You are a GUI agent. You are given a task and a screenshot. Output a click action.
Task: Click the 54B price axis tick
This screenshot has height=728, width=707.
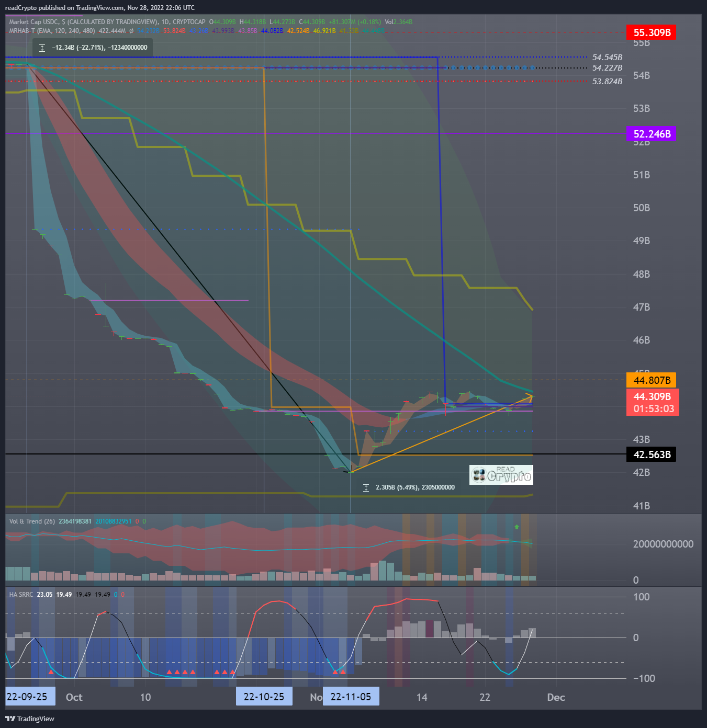coord(642,75)
